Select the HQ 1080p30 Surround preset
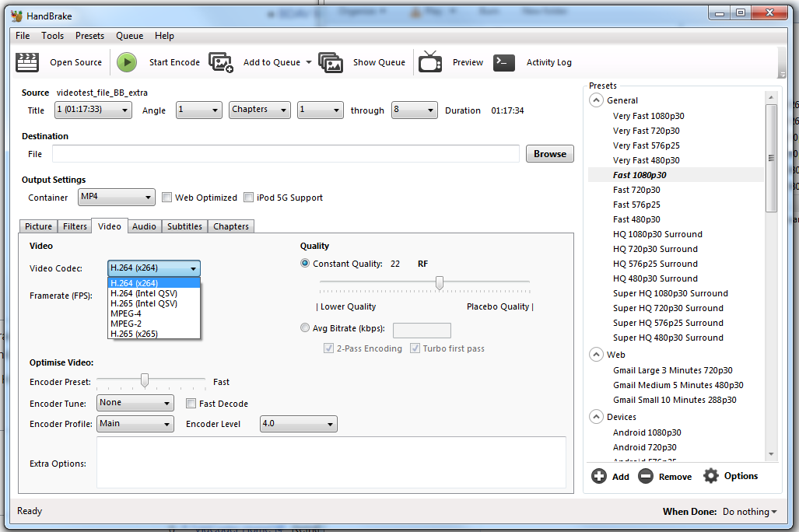The width and height of the screenshot is (799, 532). click(657, 234)
